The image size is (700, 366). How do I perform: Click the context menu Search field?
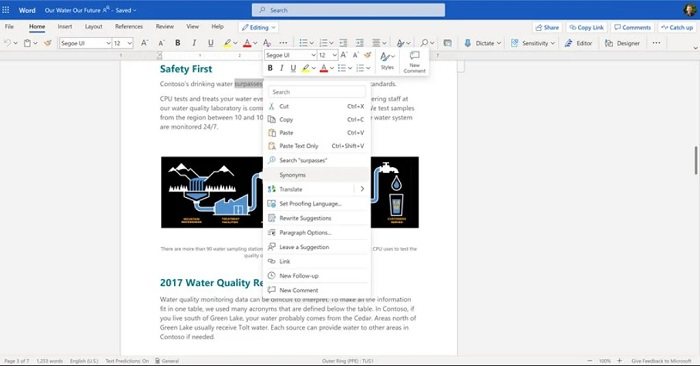pyautogui.click(x=317, y=92)
